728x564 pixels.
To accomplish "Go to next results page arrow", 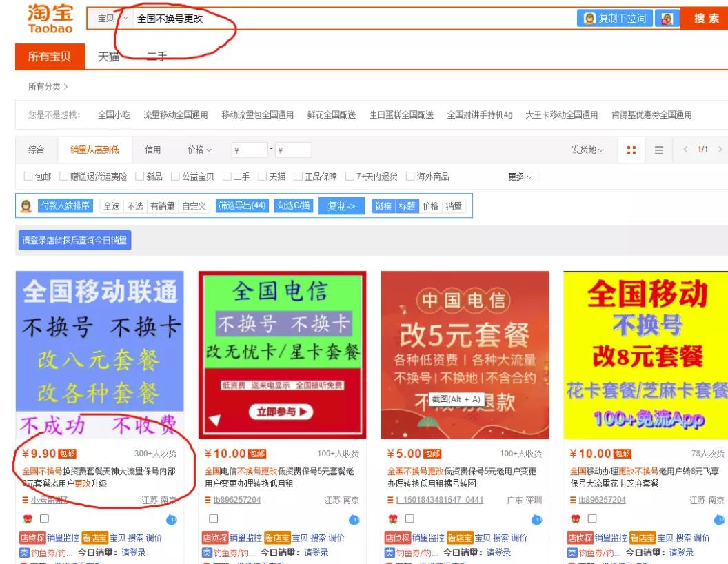I will point(720,150).
